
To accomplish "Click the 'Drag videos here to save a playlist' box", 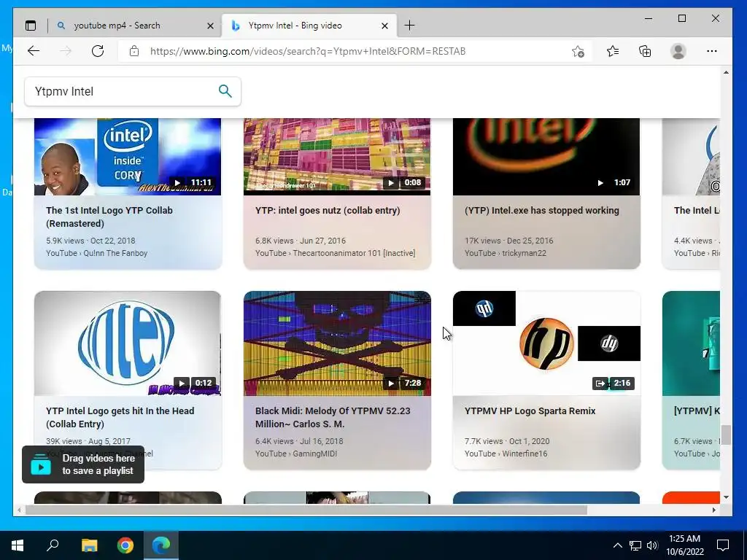I will [83, 464].
